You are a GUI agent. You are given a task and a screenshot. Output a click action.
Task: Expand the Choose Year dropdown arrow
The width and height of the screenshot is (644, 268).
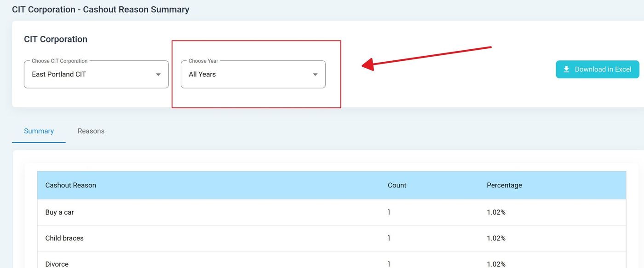coord(315,75)
